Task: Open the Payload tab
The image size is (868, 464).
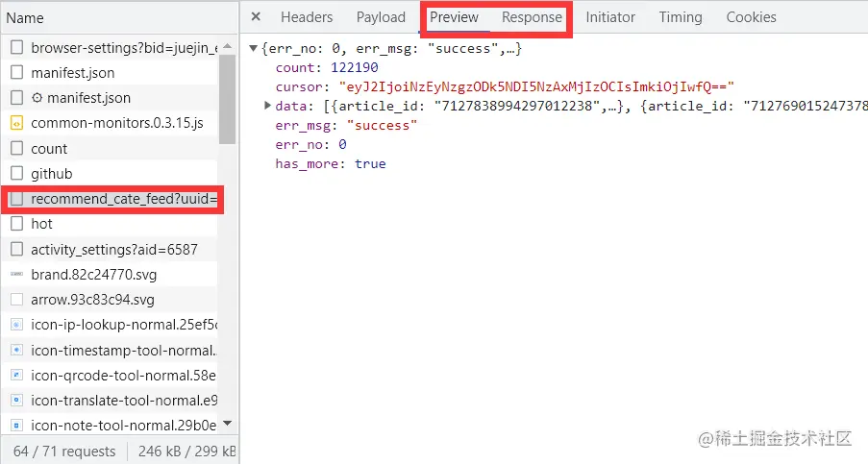Action: pos(381,17)
